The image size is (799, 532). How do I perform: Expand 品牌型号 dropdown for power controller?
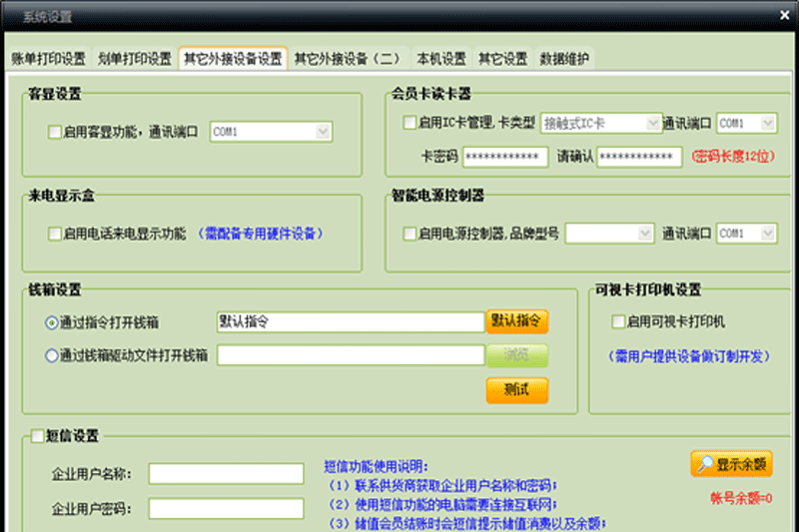609,234
